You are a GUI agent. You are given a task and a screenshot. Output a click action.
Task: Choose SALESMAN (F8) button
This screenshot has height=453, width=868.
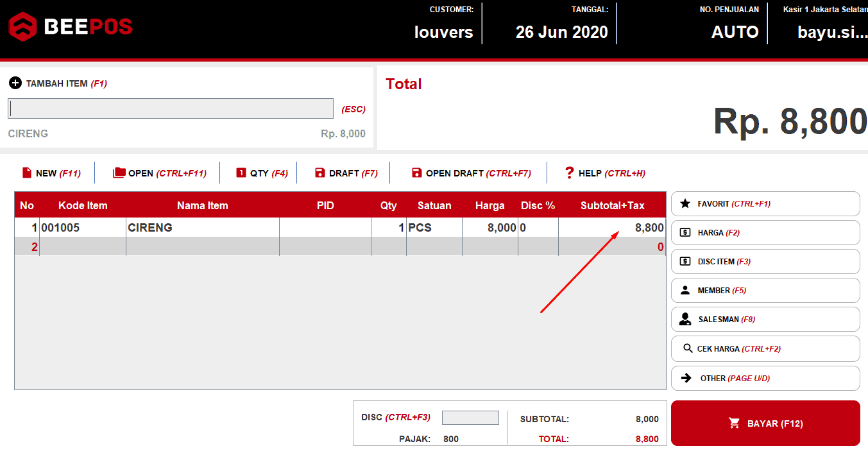click(x=765, y=319)
